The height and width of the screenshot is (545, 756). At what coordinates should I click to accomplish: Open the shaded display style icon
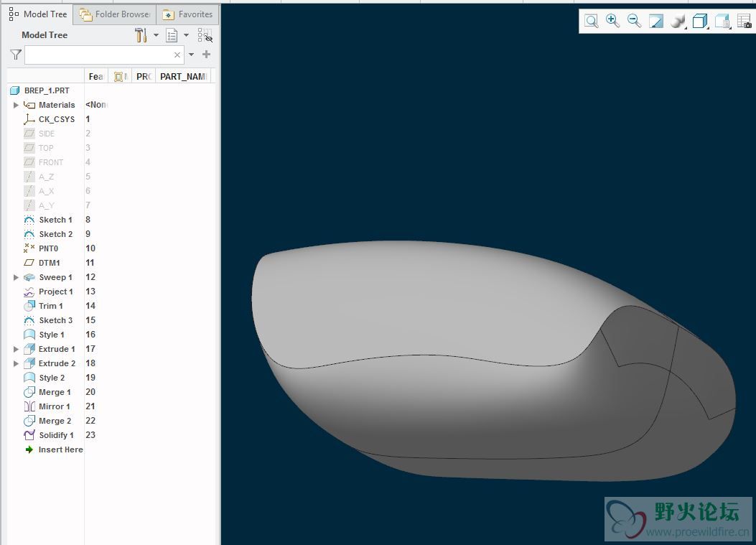(x=678, y=21)
